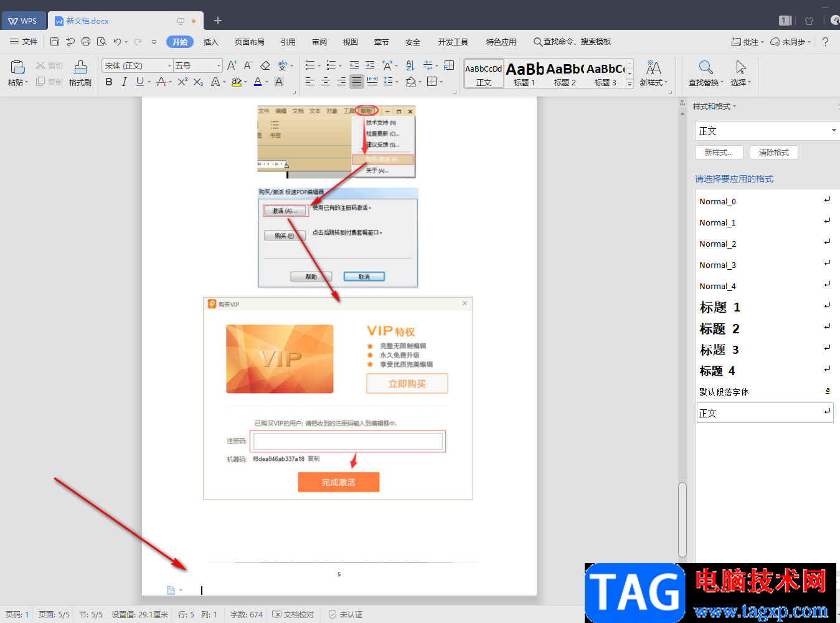Toggle Bold formatting
Viewport: 840px width, 623px height.
point(109,82)
